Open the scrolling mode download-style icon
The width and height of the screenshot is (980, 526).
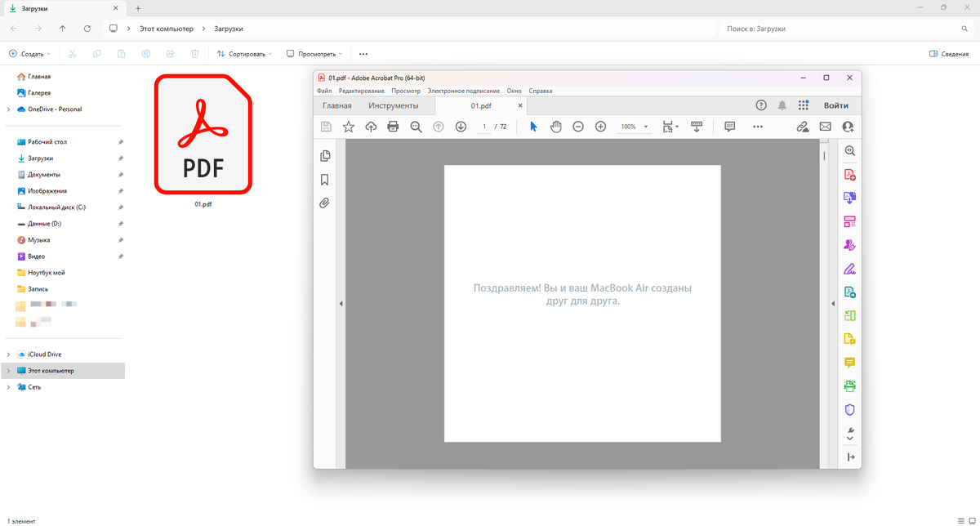point(697,127)
